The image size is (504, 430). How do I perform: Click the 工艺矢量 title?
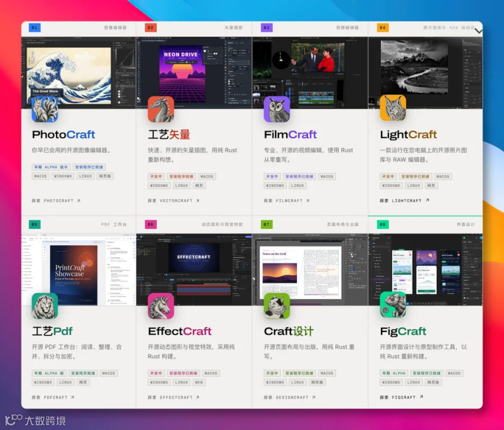(x=169, y=135)
